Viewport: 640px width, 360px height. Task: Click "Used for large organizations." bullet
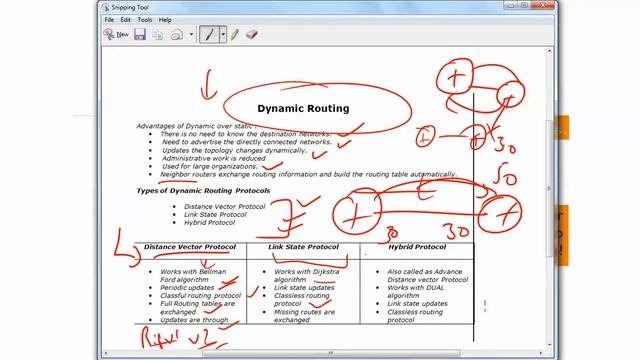[x=210, y=167]
